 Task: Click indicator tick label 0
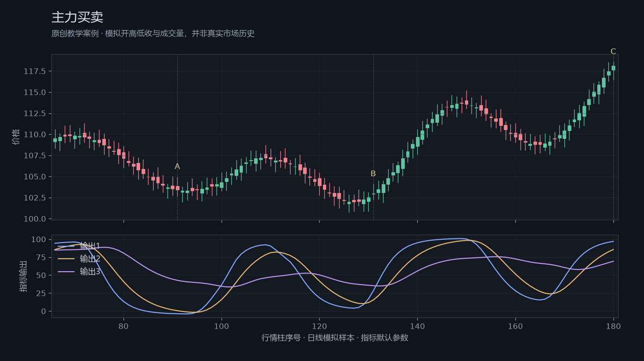pos(43,311)
